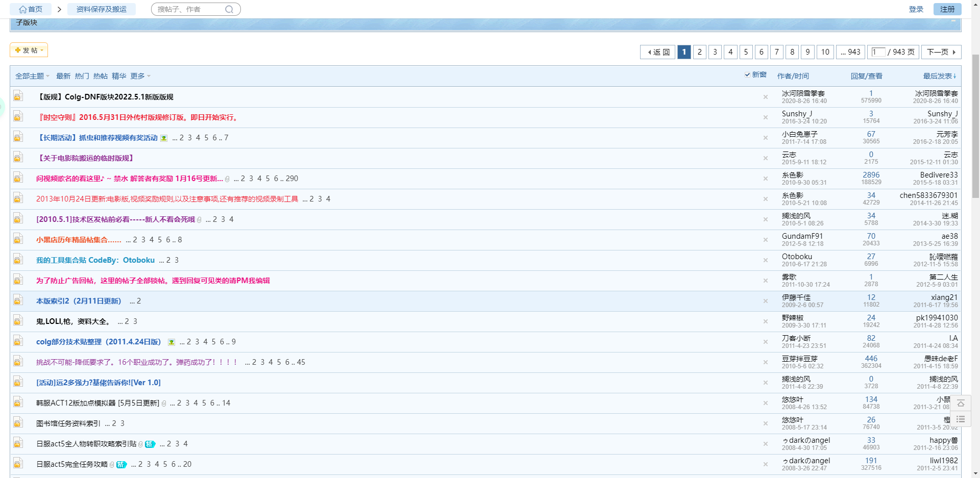Screen dimensions: 980x478
Task: Open last poster Bedivere33 profile
Action: [x=939, y=175]
